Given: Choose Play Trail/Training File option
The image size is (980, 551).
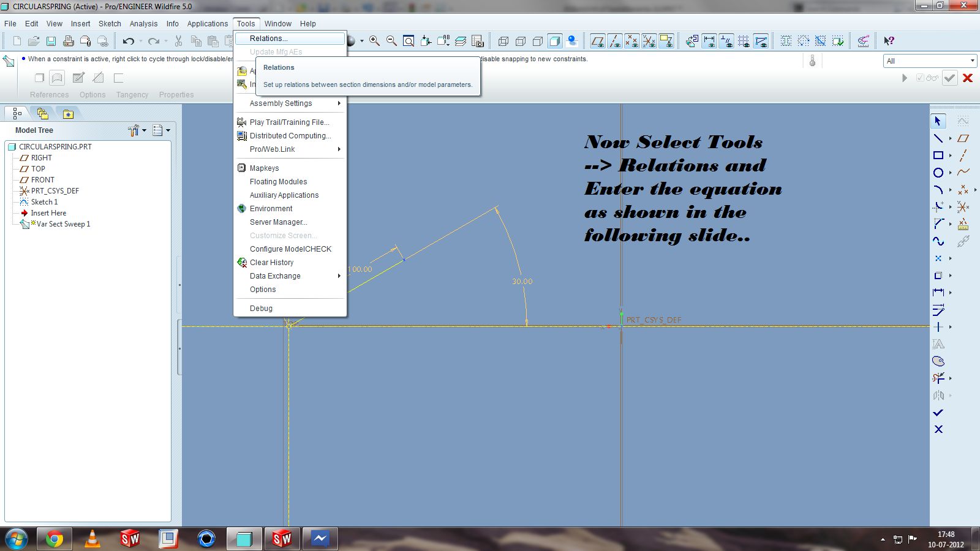Looking at the screenshot, I should point(290,122).
